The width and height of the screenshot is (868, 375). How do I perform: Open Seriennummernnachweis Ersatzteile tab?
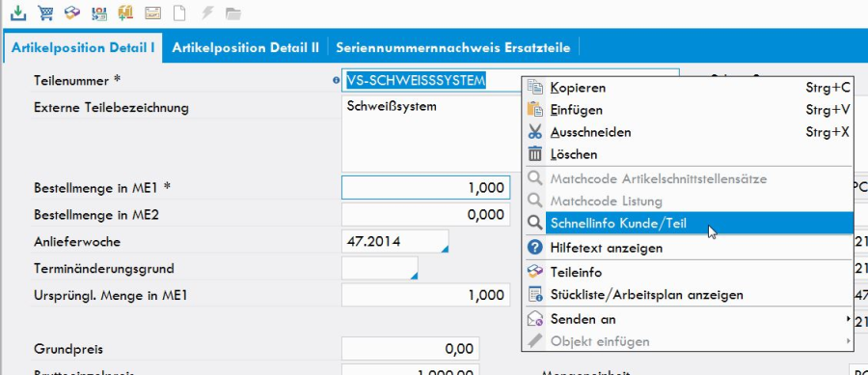(x=453, y=47)
